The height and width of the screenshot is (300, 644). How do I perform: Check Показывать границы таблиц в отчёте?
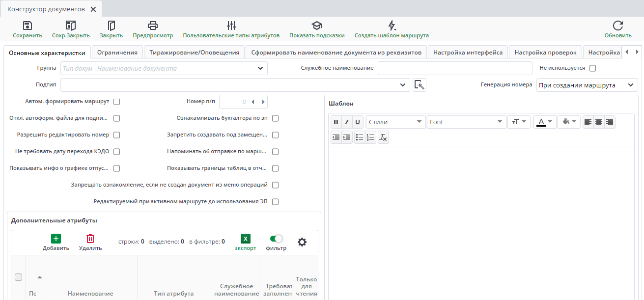(x=276, y=168)
